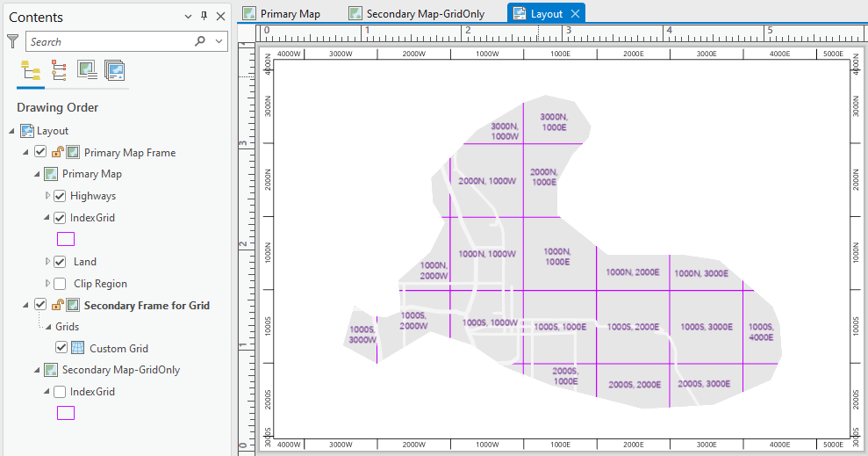This screenshot has height=456, width=868.
Task: Select the List By Drawing Order icon
Action: pyautogui.click(x=31, y=71)
